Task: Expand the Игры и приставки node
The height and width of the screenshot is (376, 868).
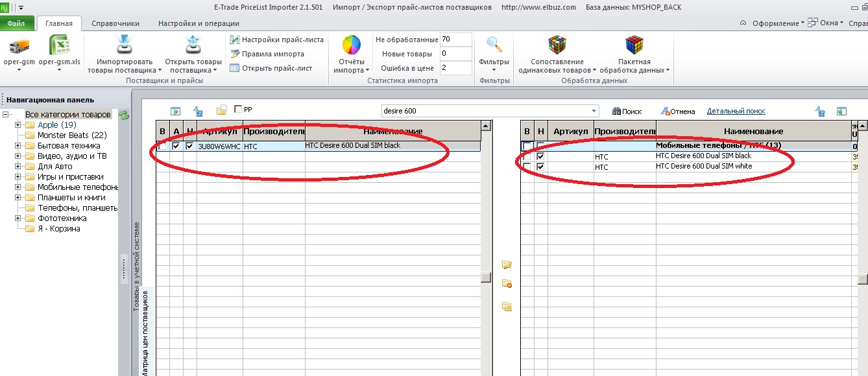Action: click(x=18, y=177)
